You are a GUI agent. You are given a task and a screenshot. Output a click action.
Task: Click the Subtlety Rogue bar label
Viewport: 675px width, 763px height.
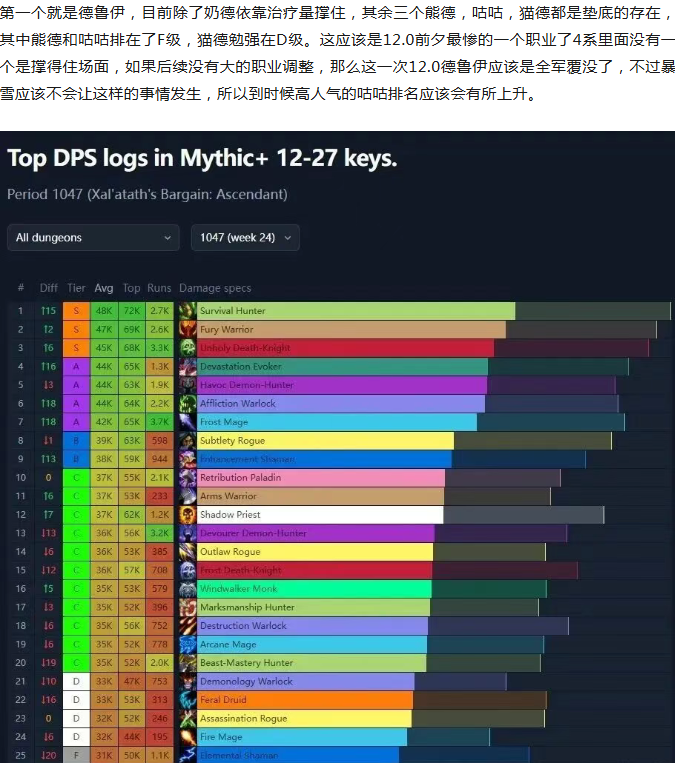coord(233,441)
